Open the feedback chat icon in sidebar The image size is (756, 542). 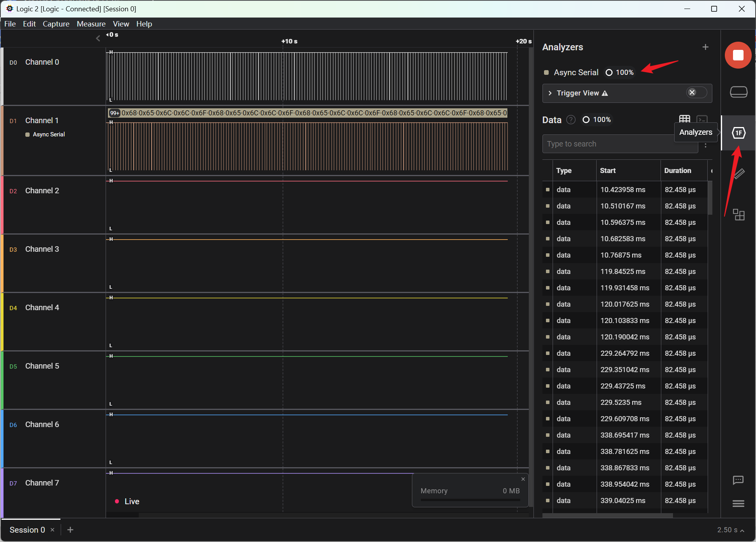pyautogui.click(x=738, y=480)
